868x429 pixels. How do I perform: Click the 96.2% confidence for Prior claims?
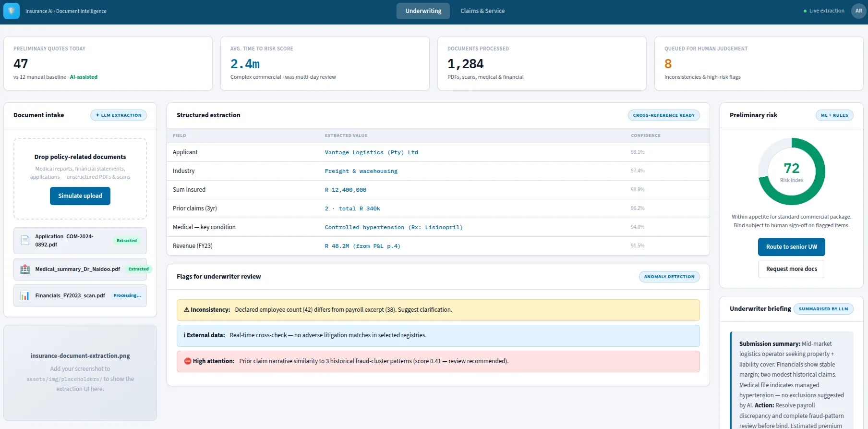point(638,208)
